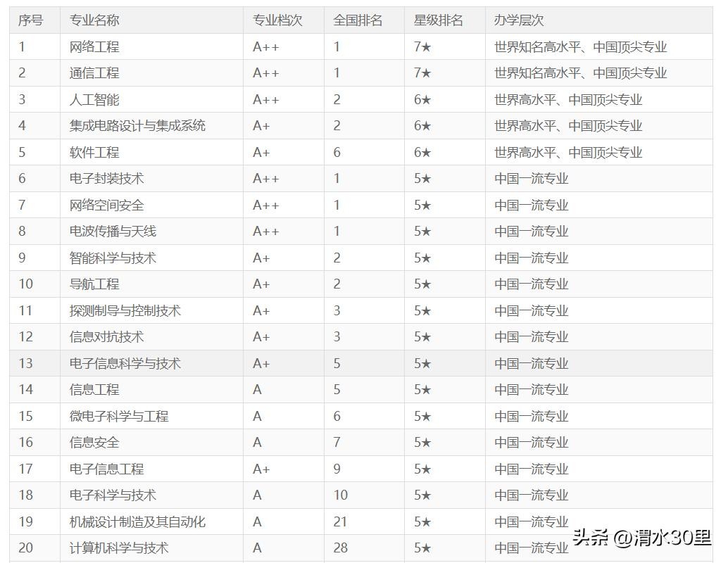Select the 计算机科学与技术 cell

click(119, 548)
